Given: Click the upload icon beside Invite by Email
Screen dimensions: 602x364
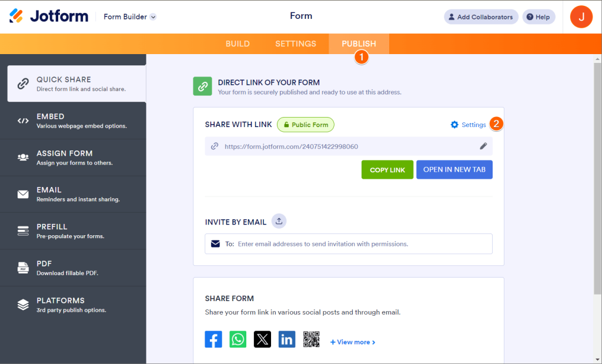Looking at the screenshot, I should pos(279,221).
